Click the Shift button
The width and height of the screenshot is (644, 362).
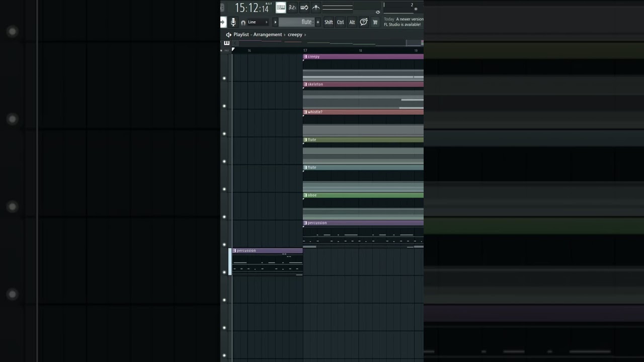[x=329, y=22]
